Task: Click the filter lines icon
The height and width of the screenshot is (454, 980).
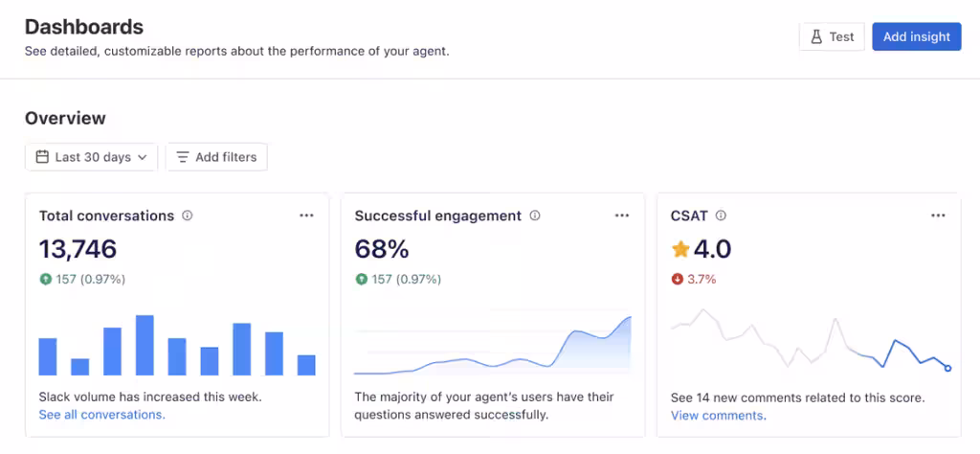Action: [x=183, y=157]
